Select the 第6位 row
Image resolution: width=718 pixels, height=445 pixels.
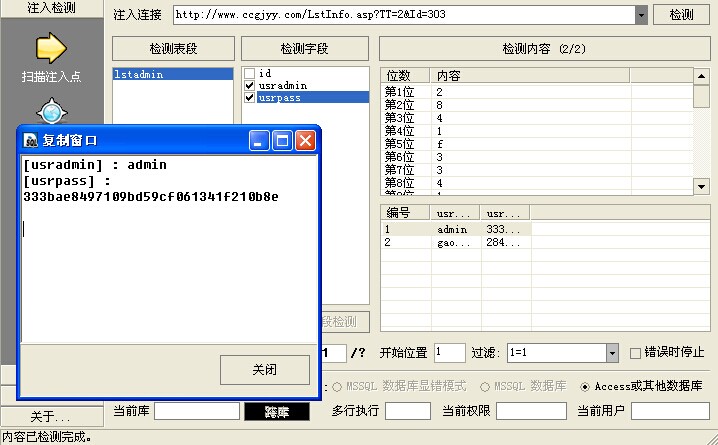537,157
